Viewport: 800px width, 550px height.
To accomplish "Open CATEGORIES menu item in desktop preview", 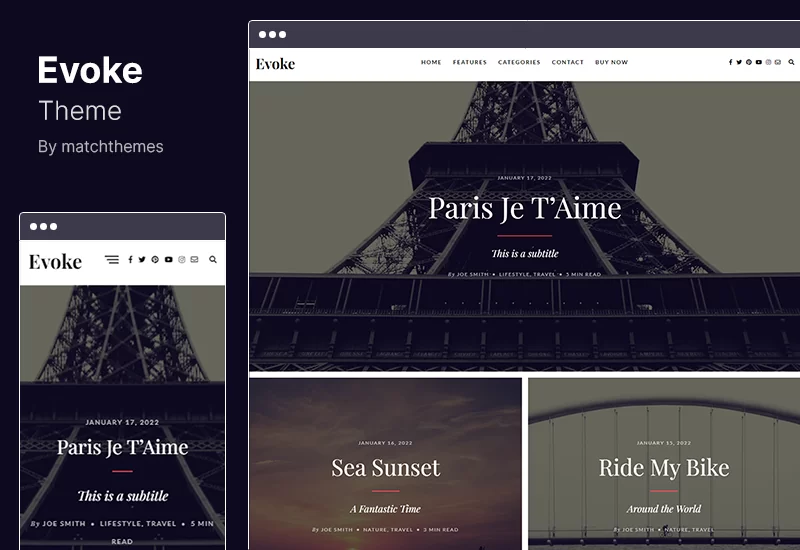I will [x=519, y=62].
